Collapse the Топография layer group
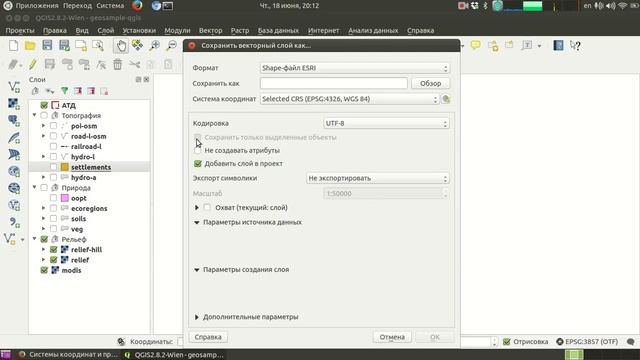640x360 pixels. tap(35, 116)
